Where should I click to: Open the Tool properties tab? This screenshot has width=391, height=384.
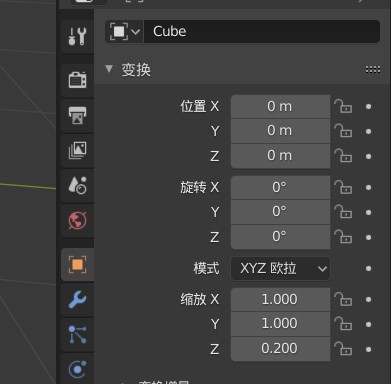pyautogui.click(x=77, y=36)
